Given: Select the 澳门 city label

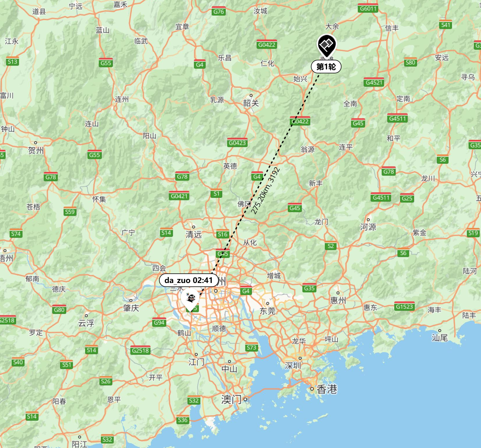Looking at the screenshot, I should 232,399.
